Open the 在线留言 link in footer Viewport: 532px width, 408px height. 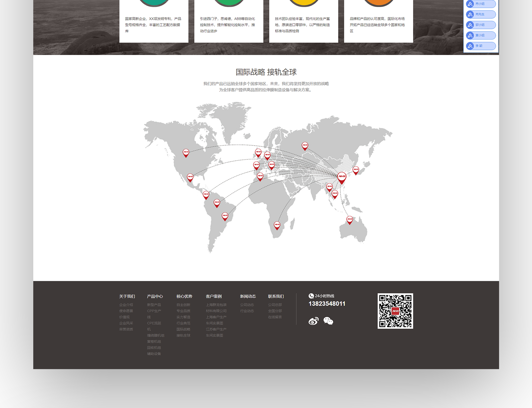click(275, 317)
